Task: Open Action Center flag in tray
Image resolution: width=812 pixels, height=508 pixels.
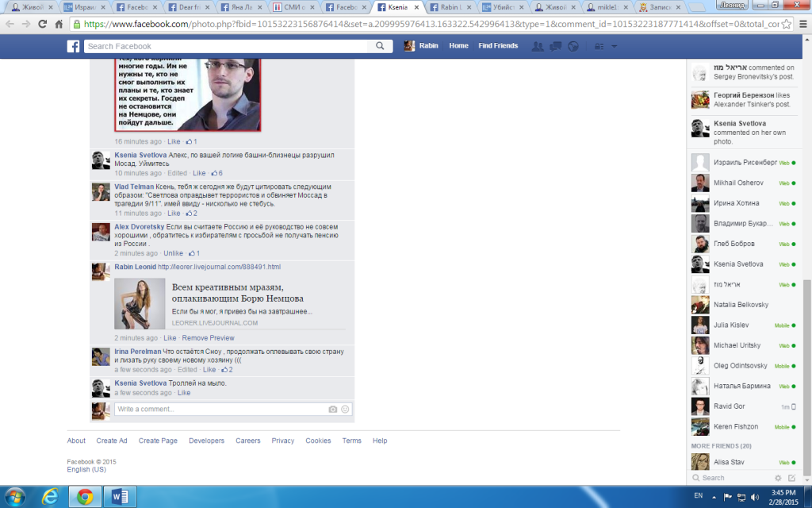Action: point(728,497)
